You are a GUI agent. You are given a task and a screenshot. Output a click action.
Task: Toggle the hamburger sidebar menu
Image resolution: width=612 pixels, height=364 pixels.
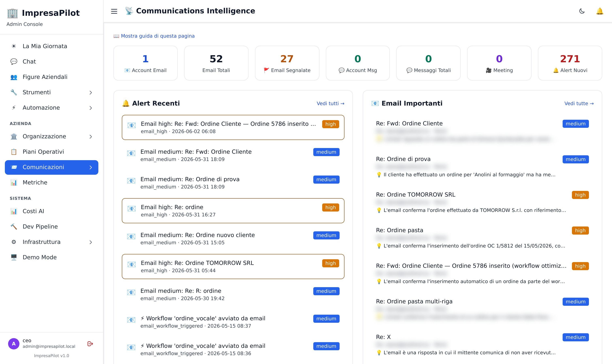coord(114,11)
